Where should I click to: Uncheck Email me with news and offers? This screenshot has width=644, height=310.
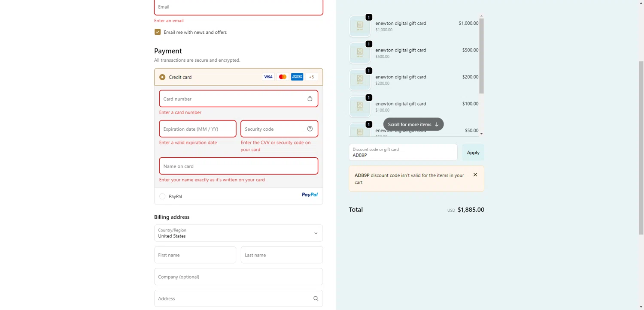tap(158, 32)
